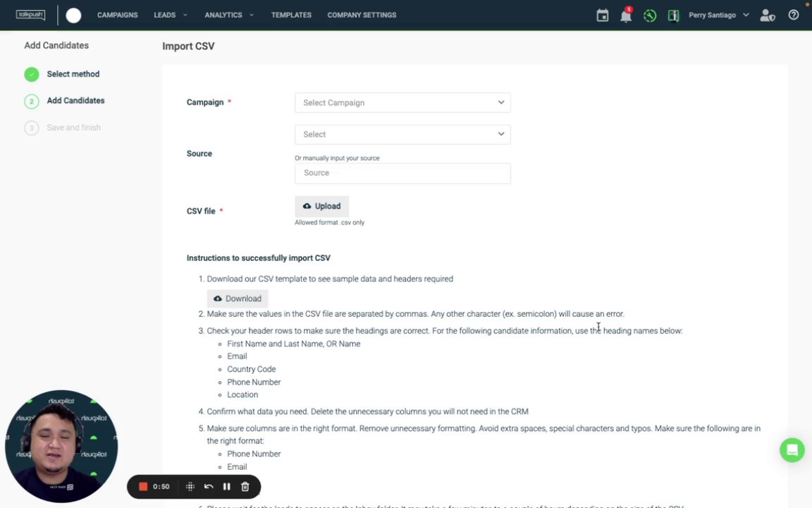Viewport: 812px width, 508px height.
Task: Download the CSV template
Action: click(238, 298)
